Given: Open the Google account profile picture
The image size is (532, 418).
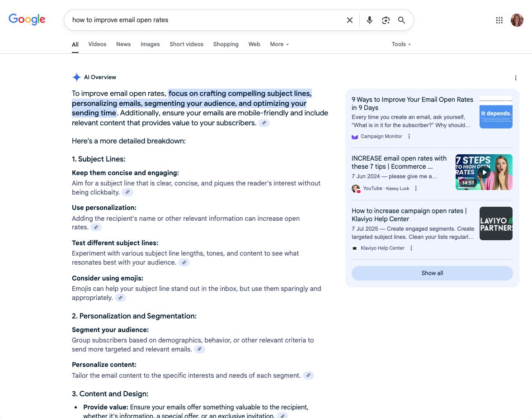Looking at the screenshot, I should coord(517,20).
